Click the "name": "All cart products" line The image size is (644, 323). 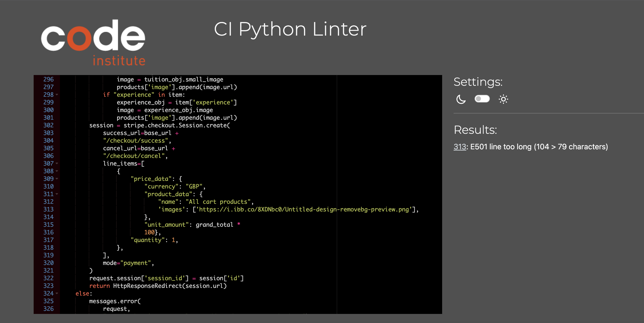(x=206, y=202)
